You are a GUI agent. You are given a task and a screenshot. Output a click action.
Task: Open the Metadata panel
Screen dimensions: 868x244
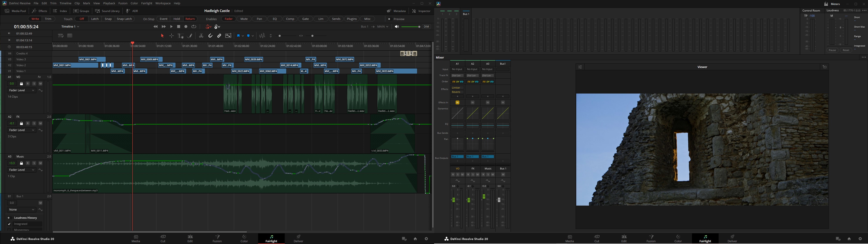[x=396, y=11]
